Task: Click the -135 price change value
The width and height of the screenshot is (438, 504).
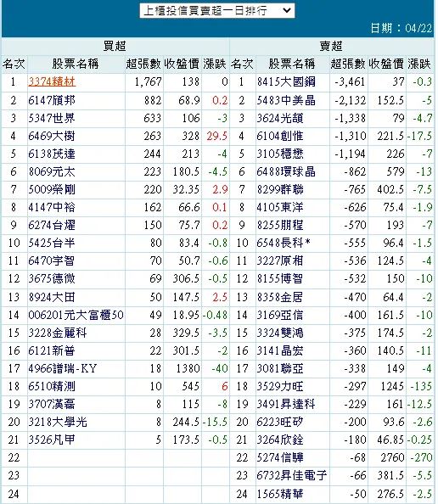Action: 422,386
